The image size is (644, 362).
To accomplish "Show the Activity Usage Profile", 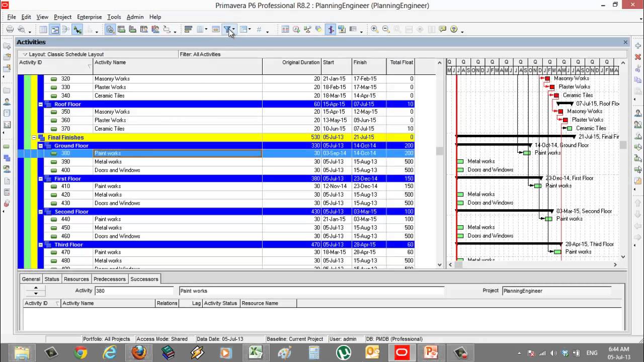I will coord(132,30).
